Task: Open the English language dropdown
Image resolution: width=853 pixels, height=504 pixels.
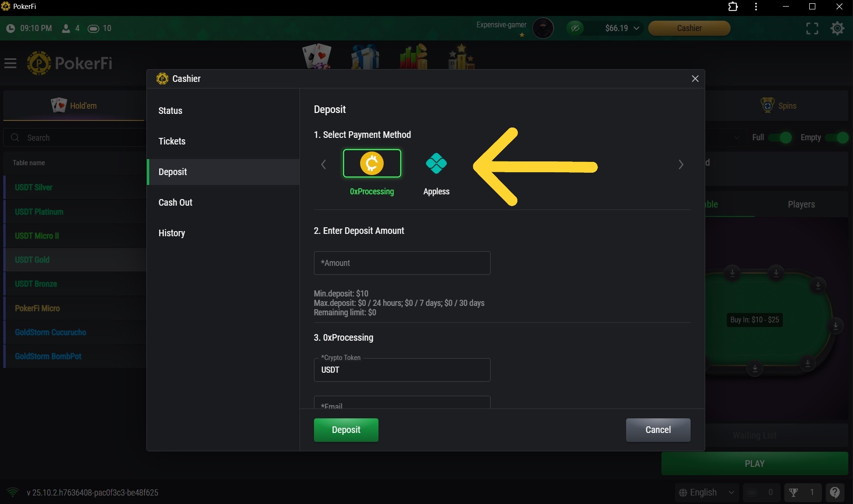Action: click(707, 492)
